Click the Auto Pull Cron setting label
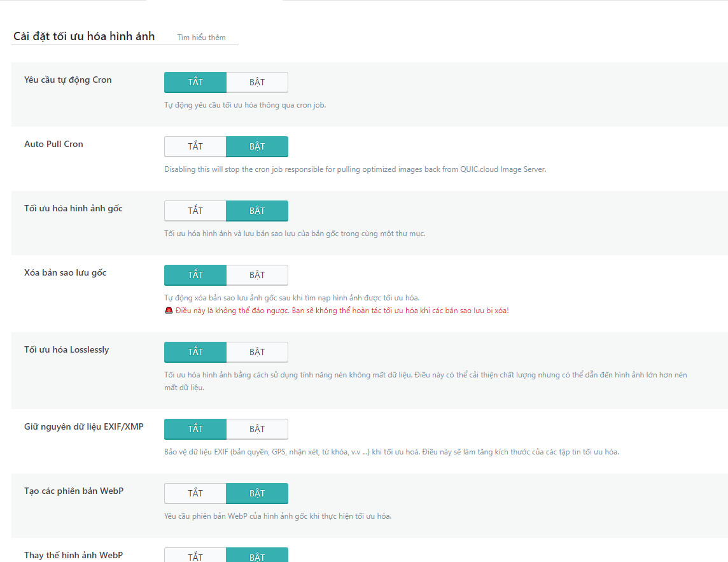Image resolution: width=728 pixels, height=562 pixels. [x=53, y=144]
